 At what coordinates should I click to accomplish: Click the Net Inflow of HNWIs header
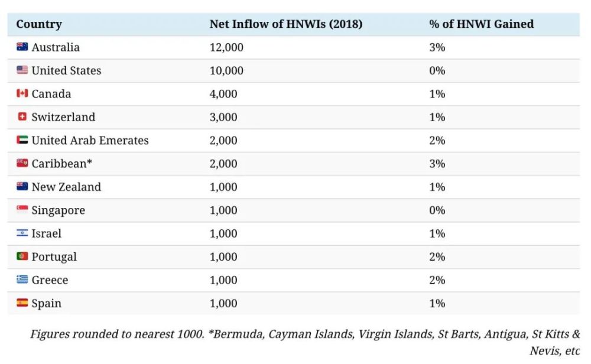point(286,24)
